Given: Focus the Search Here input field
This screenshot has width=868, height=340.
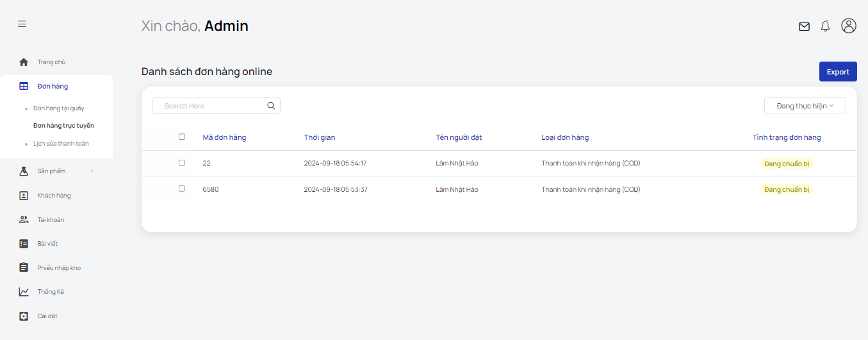Looking at the screenshot, I should [x=217, y=106].
